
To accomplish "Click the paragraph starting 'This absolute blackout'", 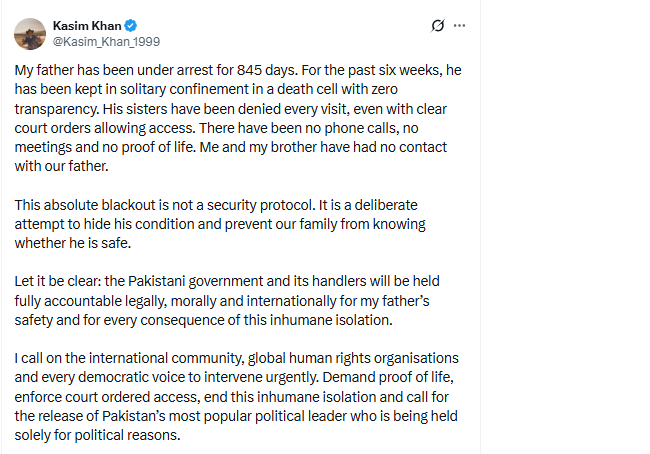I will click(x=230, y=222).
